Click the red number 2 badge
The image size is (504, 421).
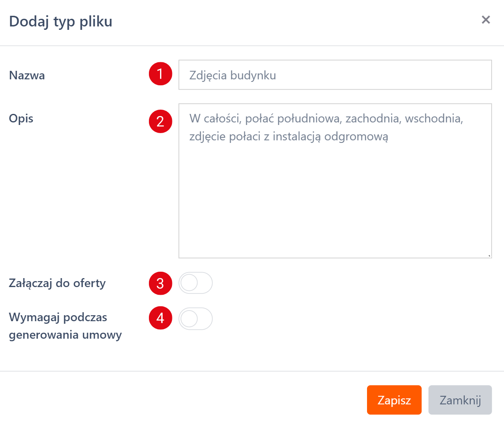coord(160,121)
